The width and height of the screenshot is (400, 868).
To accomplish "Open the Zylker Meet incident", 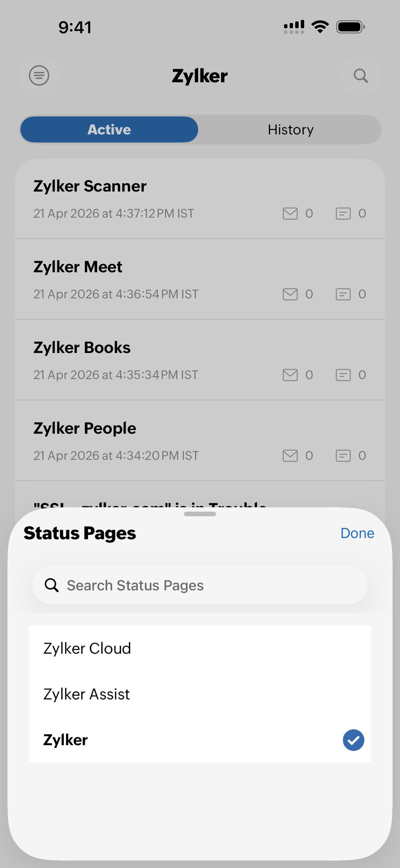I will pyautogui.click(x=78, y=267).
